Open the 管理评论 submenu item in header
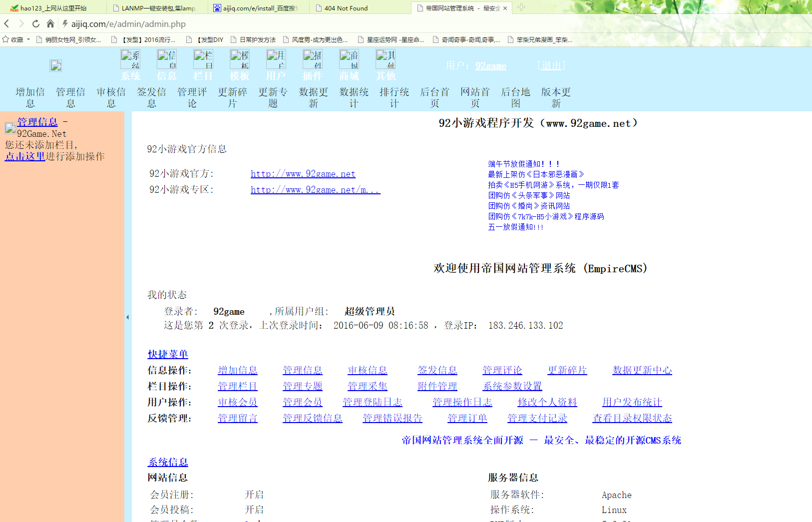The image size is (812, 522). (192, 97)
